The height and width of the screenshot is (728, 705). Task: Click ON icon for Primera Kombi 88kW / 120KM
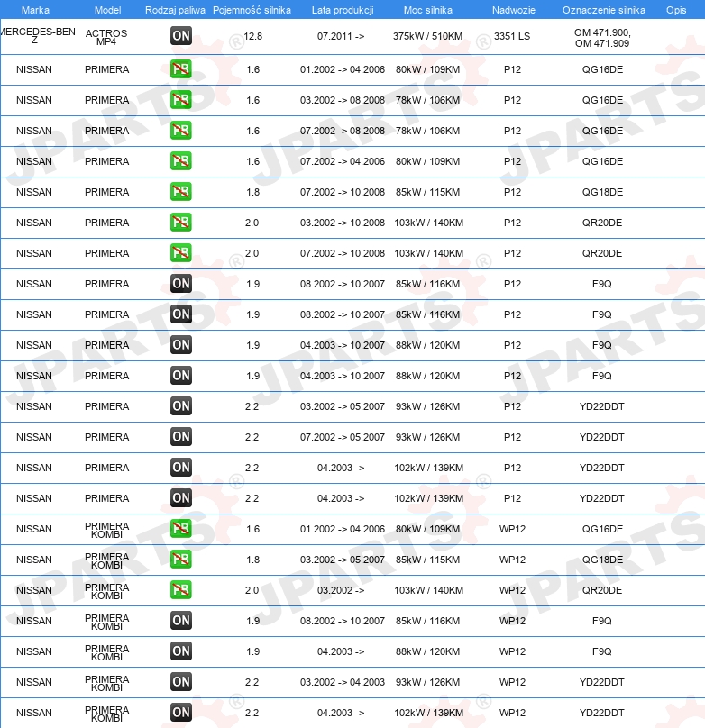tap(180, 651)
